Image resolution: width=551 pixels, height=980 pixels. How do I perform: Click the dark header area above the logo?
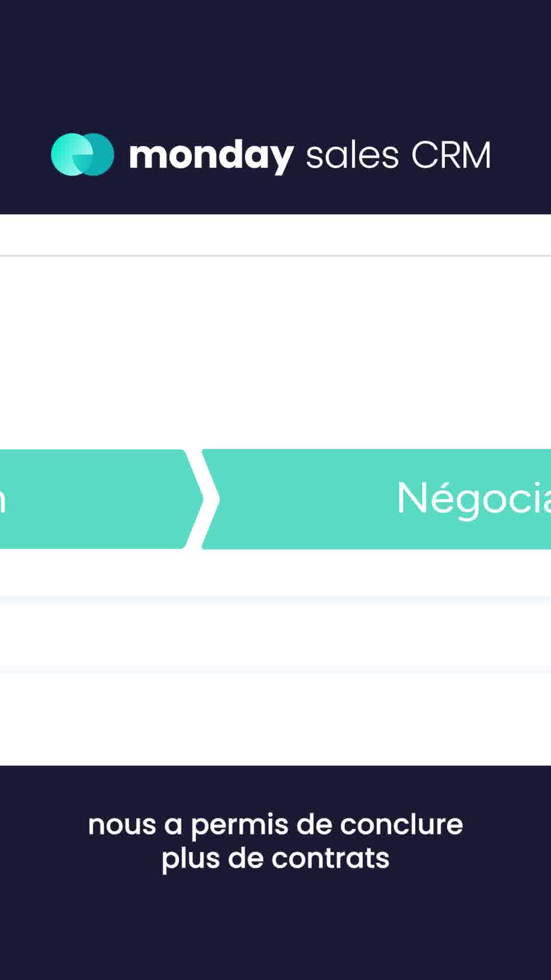275,61
